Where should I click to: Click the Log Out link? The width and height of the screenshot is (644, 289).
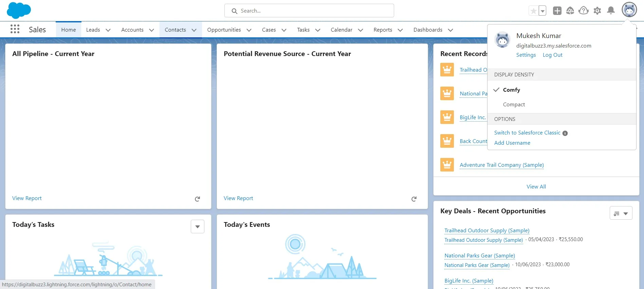pos(552,55)
